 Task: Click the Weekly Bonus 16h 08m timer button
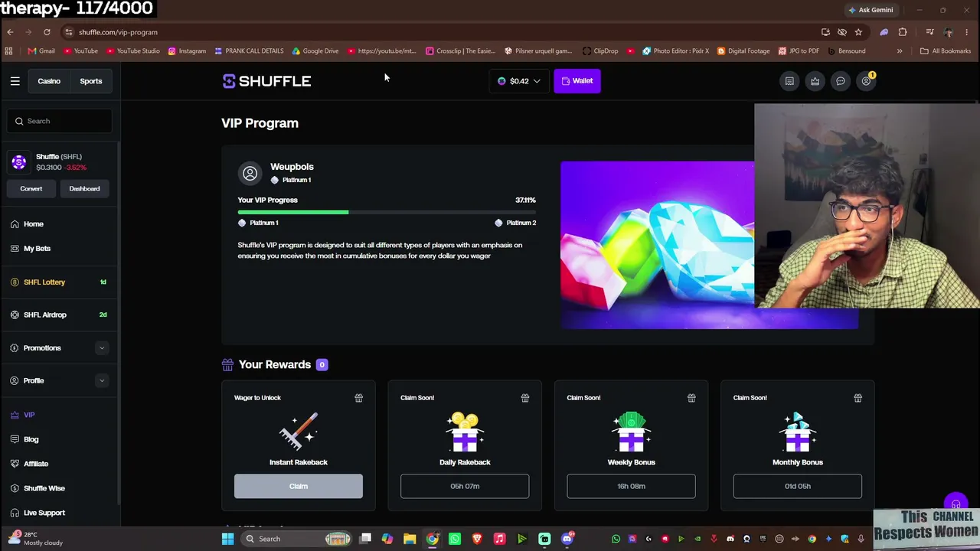coord(631,487)
